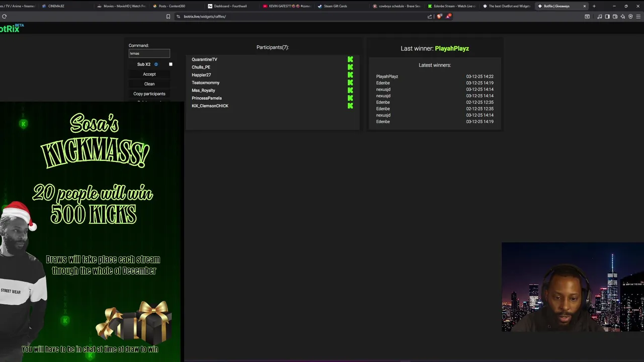This screenshot has height=362, width=644.
Task: Close the BotRix Giveaways tab
Action: tap(585, 6)
